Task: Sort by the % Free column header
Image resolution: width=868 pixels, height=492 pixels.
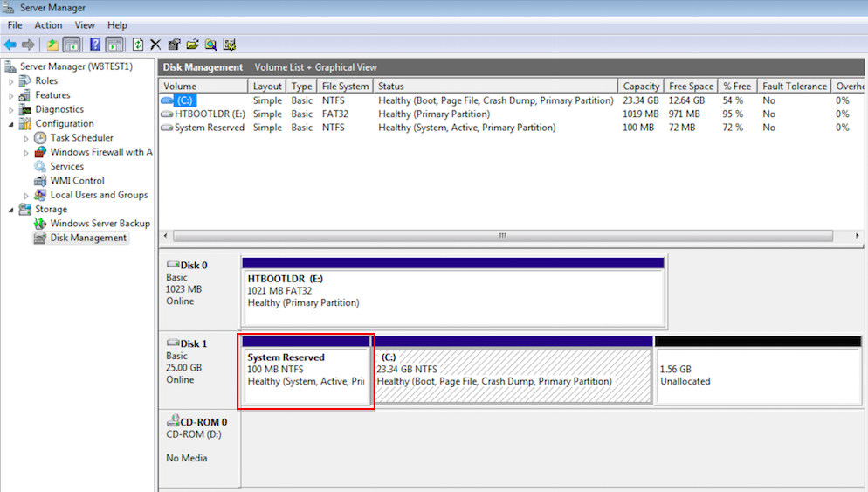Action: 737,86
